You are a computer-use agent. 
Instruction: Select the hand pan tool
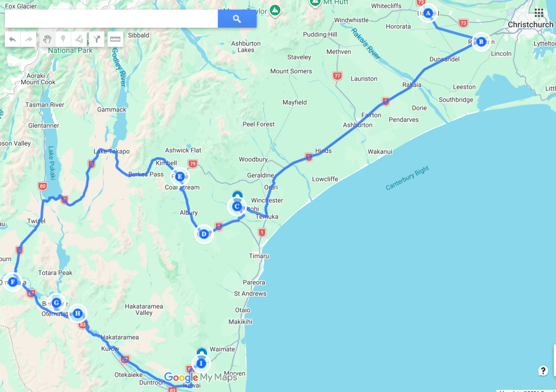tap(47, 39)
